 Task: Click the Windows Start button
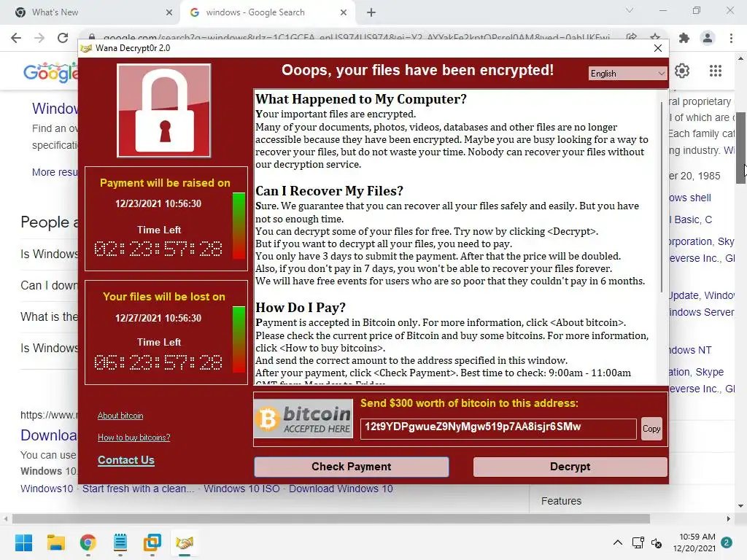[23, 542]
